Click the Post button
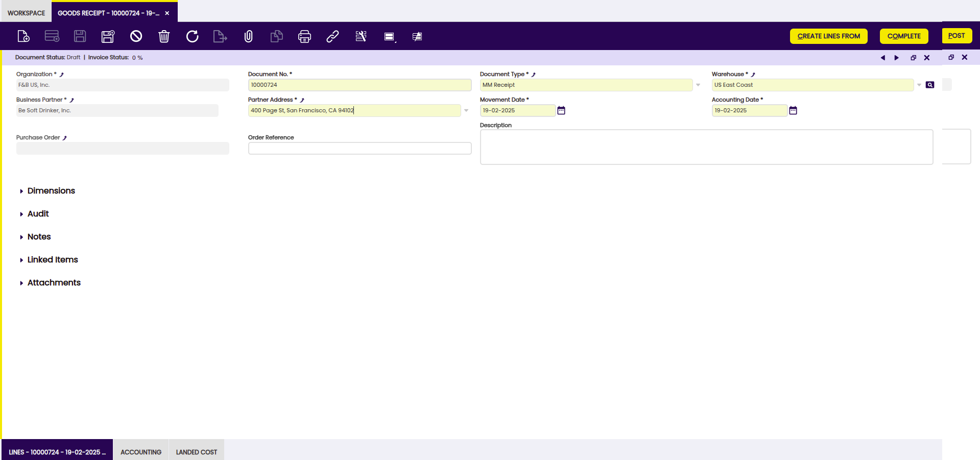 click(x=957, y=36)
